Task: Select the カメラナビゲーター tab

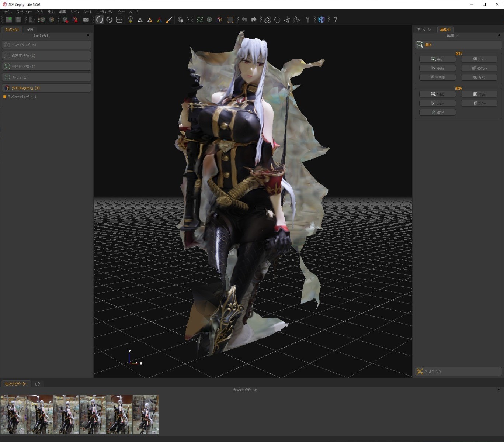Action: point(16,384)
